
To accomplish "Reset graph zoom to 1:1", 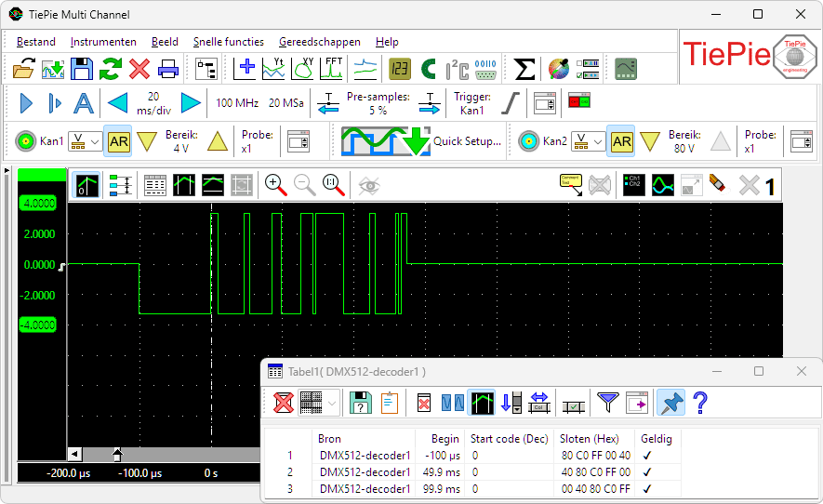I will tap(333, 185).
